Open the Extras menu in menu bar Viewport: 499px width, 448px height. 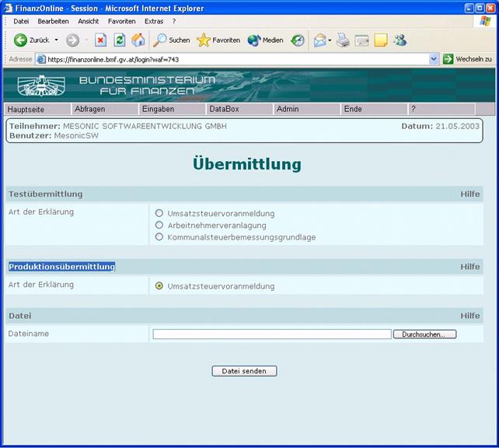pyautogui.click(x=153, y=21)
